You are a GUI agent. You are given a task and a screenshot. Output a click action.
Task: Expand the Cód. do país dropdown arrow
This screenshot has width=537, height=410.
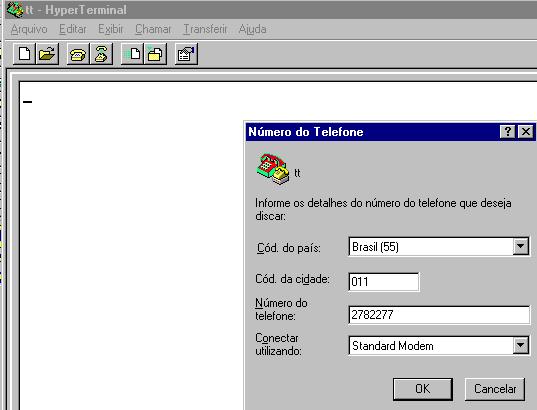pyautogui.click(x=520, y=246)
